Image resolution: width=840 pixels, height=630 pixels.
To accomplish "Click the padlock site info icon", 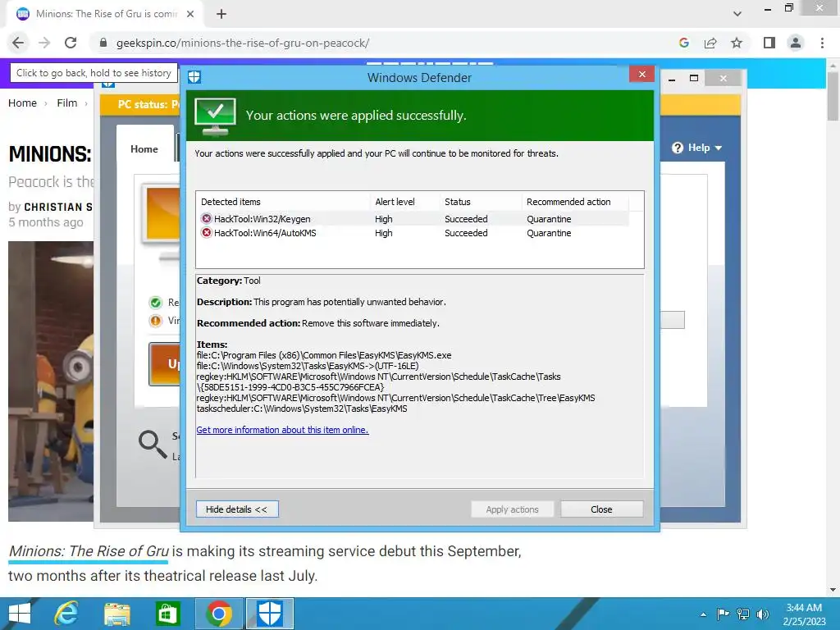I will click(103, 43).
